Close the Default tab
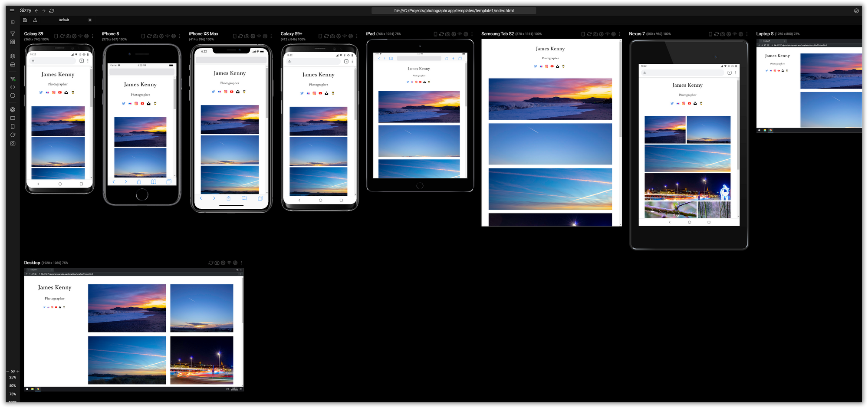Image resolution: width=868 pixels, height=408 pixels. (x=90, y=20)
